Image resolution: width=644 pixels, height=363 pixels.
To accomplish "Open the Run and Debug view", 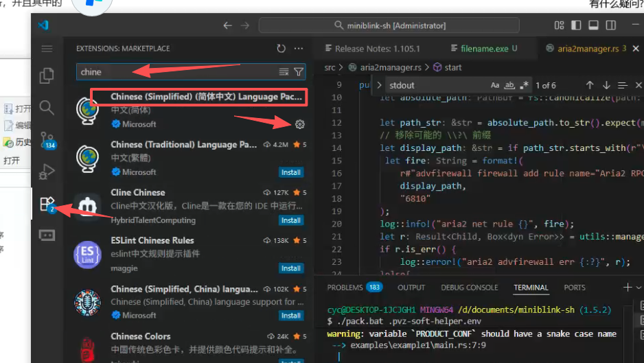I will coord(47,171).
